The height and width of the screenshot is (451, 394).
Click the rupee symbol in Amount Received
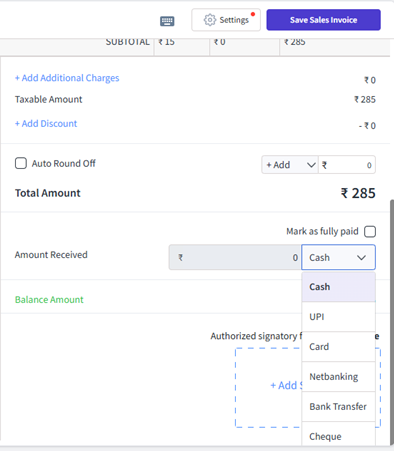180,257
